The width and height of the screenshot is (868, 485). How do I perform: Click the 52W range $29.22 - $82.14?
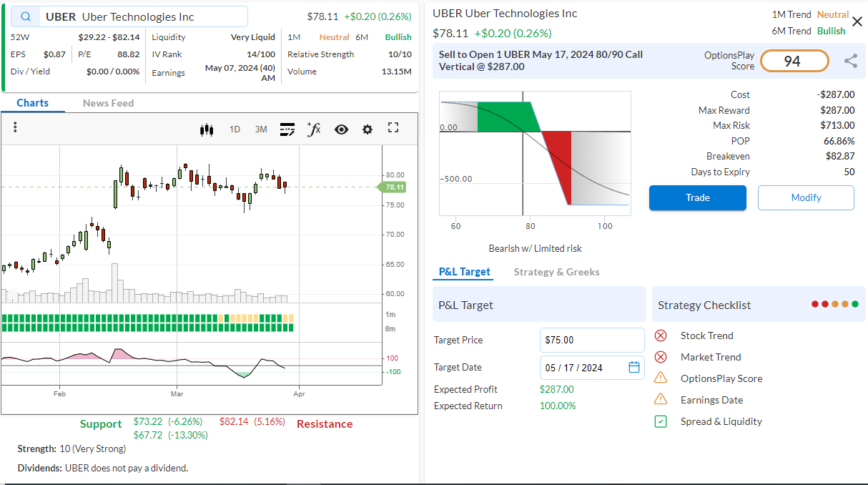(x=109, y=37)
